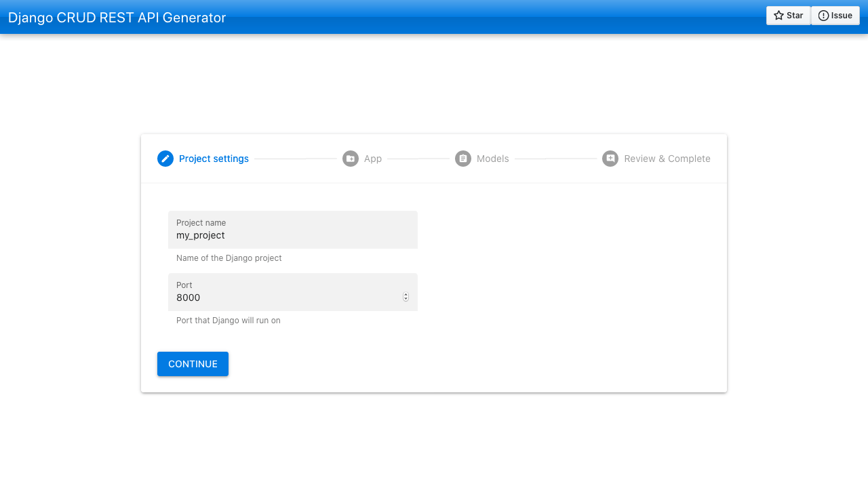868x492 pixels.
Task: Click the Django CRUD REST API Generator title
Action: point(116,18)
